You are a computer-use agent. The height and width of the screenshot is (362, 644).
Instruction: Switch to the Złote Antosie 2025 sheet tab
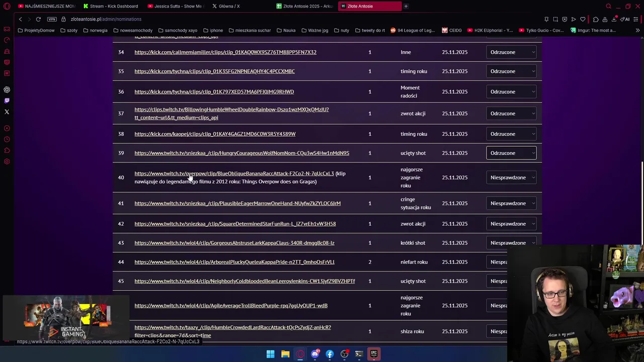point(304,6)
